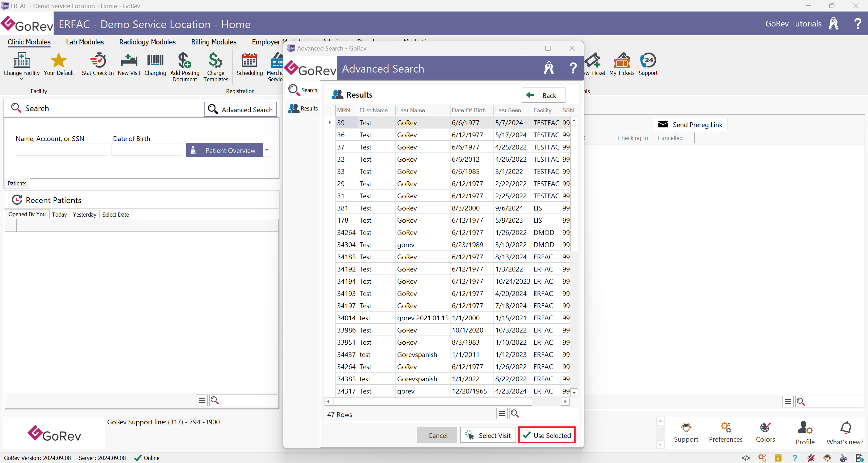This screenshot has width=868, height=463.
Task: Open Preferences gears icon
Action: tap(726, 428)
